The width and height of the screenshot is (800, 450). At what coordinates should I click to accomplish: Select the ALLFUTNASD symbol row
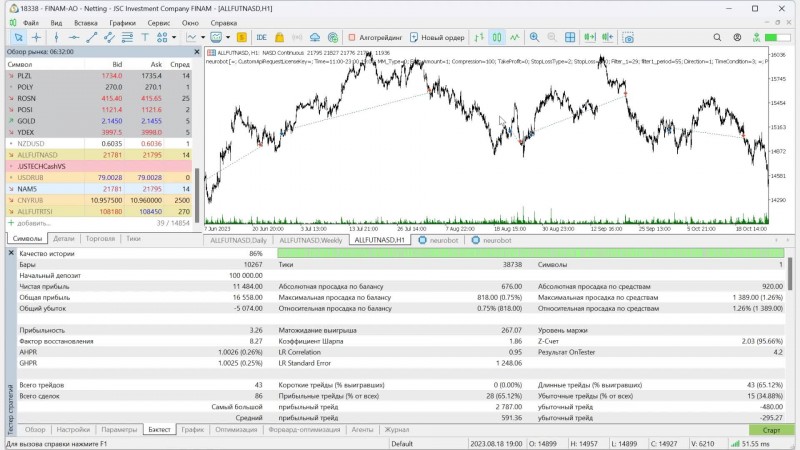click(99, 155)
